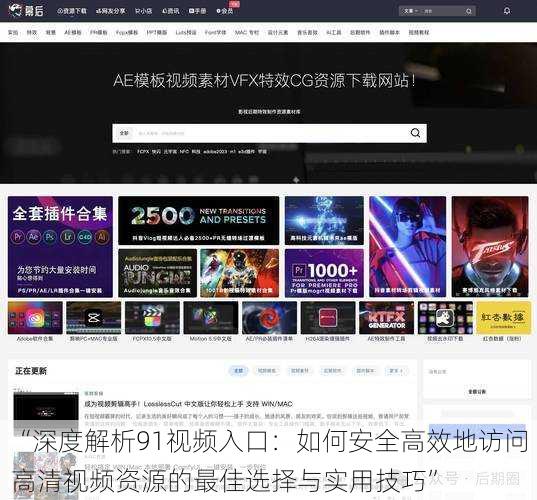
Task: Open the FCPX 10.5 Final Cut icon tile
Action: tap(152, 318)
